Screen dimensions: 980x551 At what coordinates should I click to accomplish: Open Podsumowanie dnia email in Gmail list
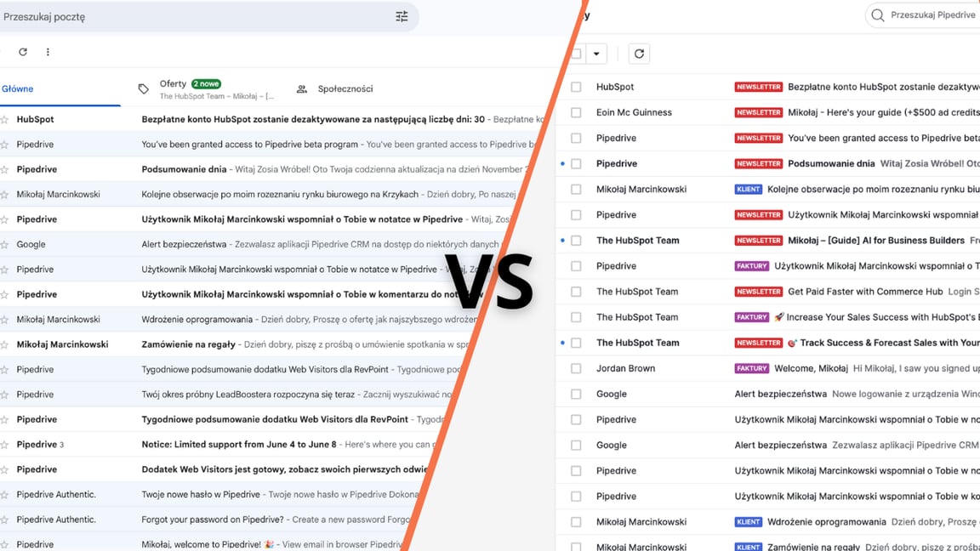click(184, 169)
